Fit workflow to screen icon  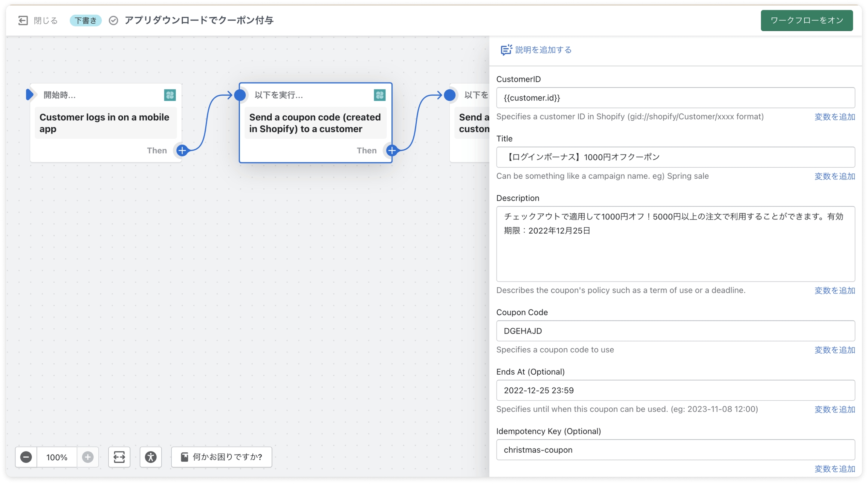click(119, 457)
